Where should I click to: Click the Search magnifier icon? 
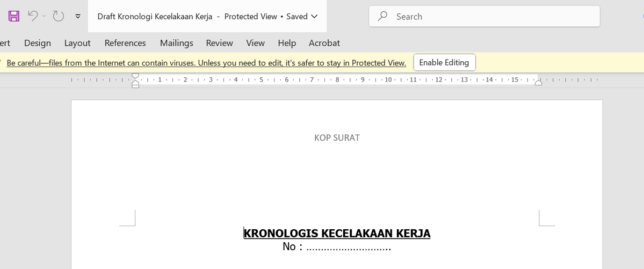tap(382, 17)
